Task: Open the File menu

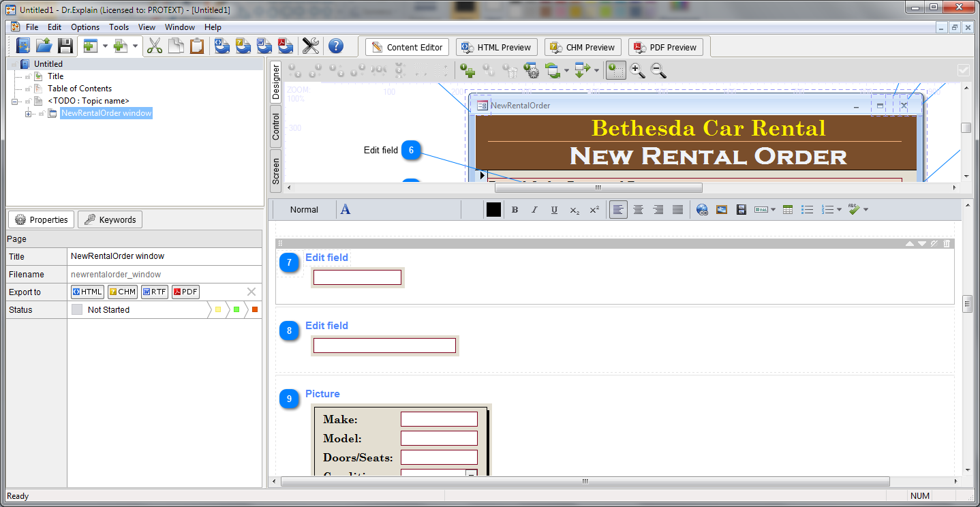Action: [32, 27]
